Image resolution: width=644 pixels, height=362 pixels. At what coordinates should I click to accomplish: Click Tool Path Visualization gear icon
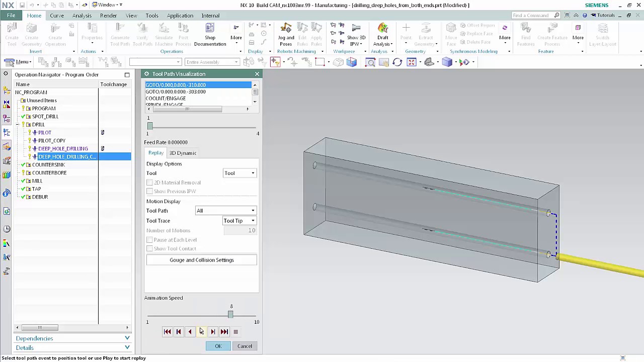coord(147,74)
